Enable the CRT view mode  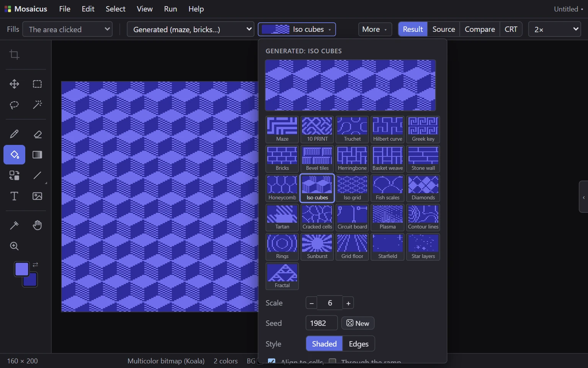click(511, 29)
